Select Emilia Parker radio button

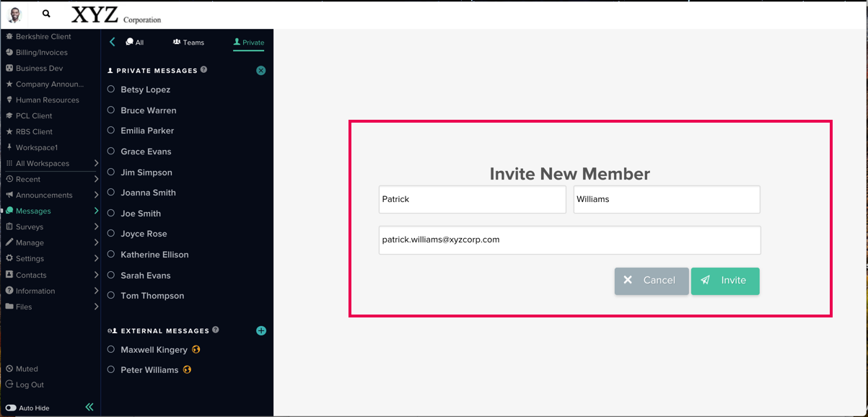tap(111, 131)
